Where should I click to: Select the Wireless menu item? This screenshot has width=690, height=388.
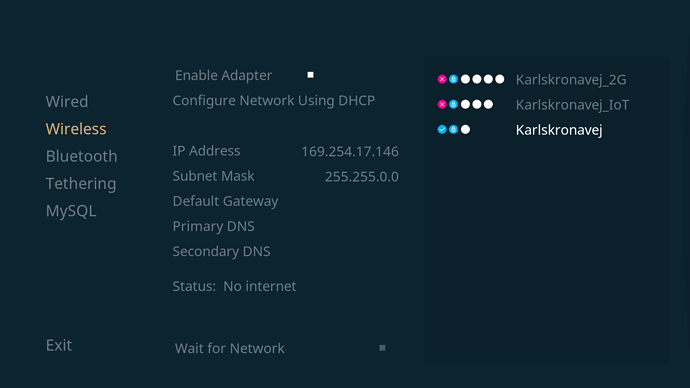click(76, 129)
